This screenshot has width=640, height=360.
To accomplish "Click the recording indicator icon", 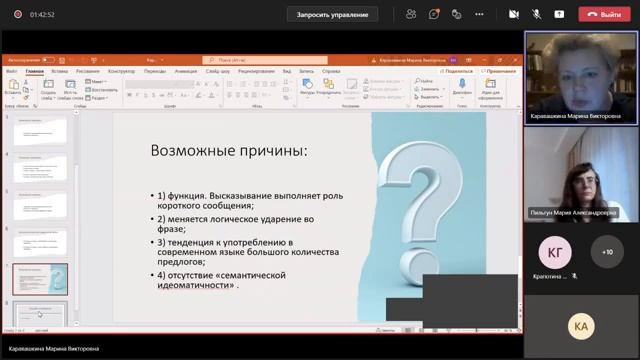I will (18, 14).
